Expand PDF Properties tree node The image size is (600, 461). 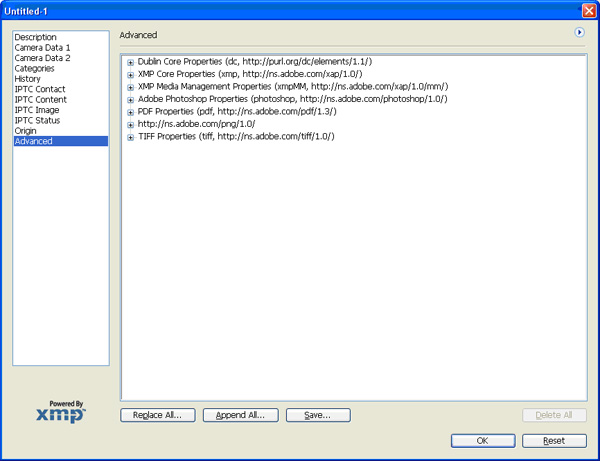(x=131, y=112)
